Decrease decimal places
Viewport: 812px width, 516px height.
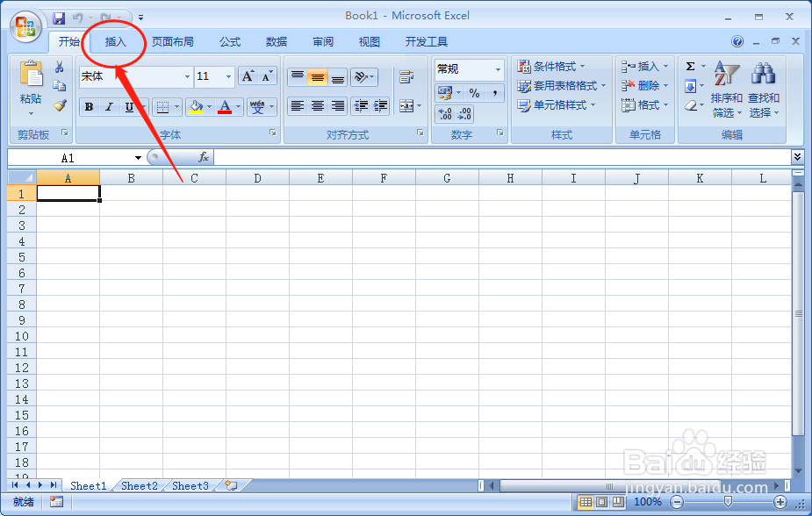(464, 114)
